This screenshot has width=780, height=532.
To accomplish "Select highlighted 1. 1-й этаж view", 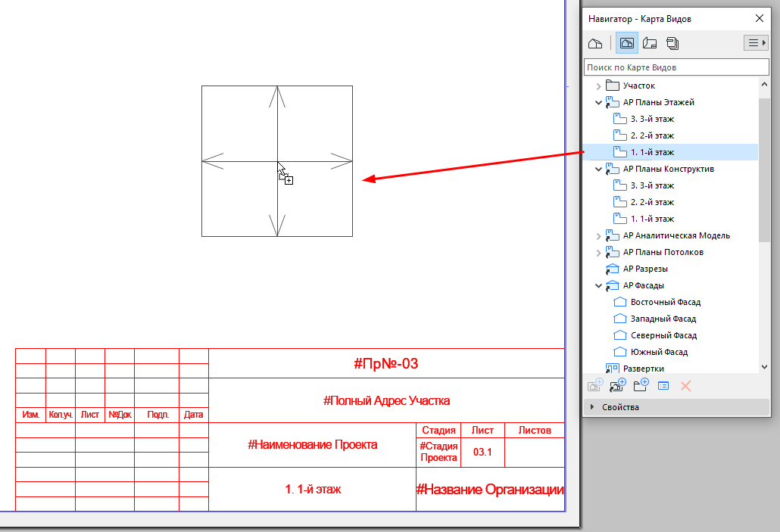I will 670,152.
